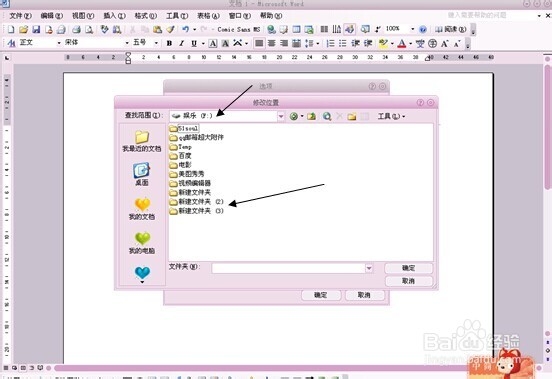Click Search the Web icon in dialog
The height and width of the screenshot is (379, 552).
tap(327, 116)
